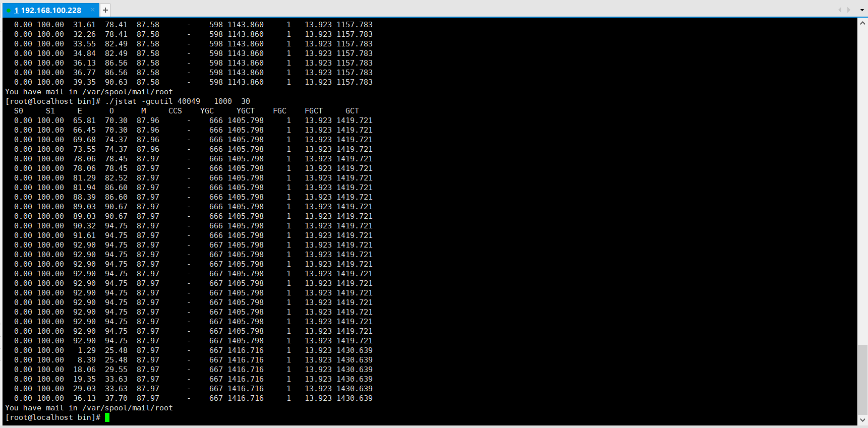Click the FGC column header
This screenshot has width=868, height=428.
point(279,111)
